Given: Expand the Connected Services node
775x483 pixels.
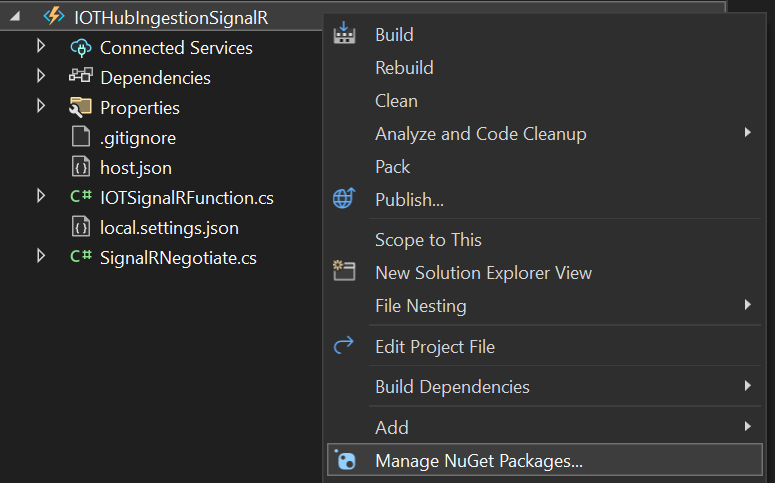Looking at the screenshot, I should click(41, 46).
